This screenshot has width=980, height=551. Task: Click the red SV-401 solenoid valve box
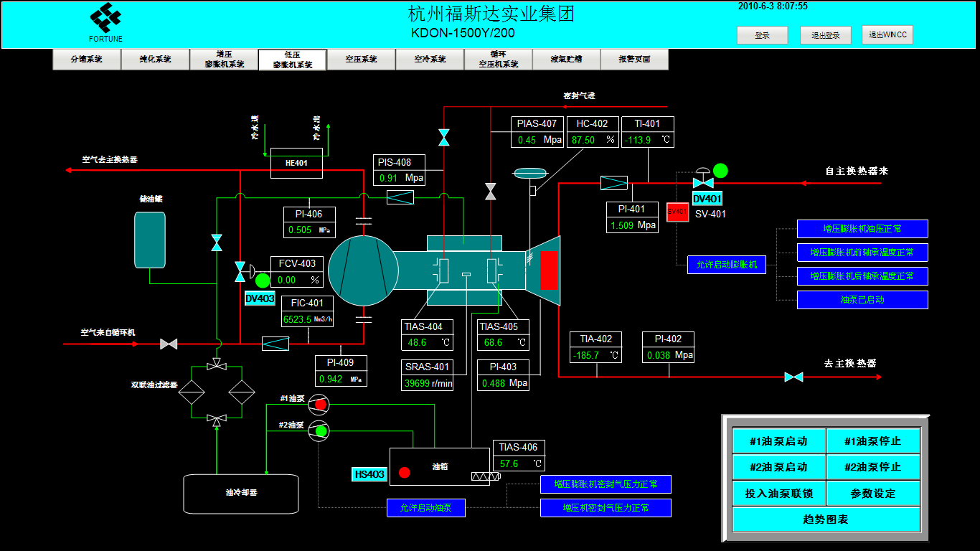(677, 212)
